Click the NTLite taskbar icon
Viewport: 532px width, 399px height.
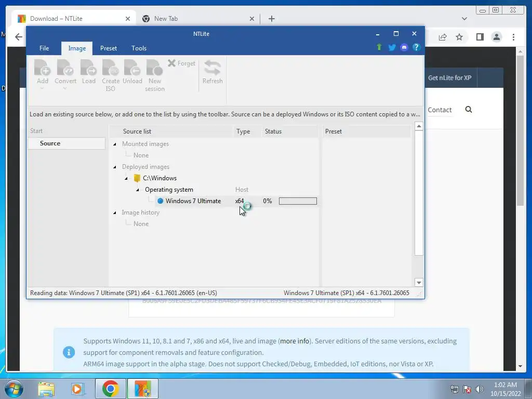143,389
